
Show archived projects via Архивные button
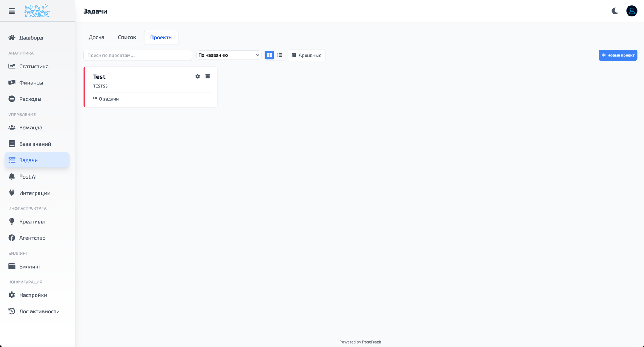(306, 55)
